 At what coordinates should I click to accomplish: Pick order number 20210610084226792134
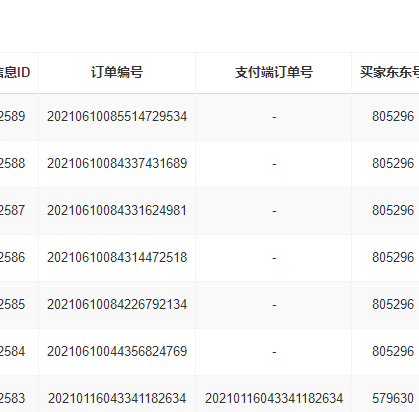[117, 304]
